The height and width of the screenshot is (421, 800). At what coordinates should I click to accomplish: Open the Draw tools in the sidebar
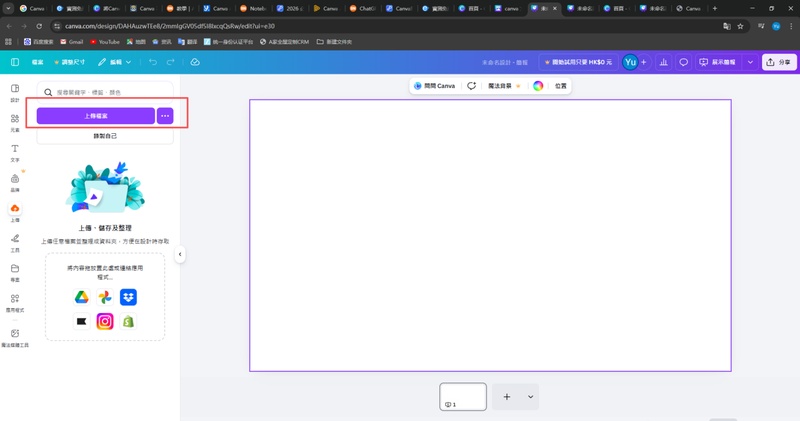click(x=15, y=243)
